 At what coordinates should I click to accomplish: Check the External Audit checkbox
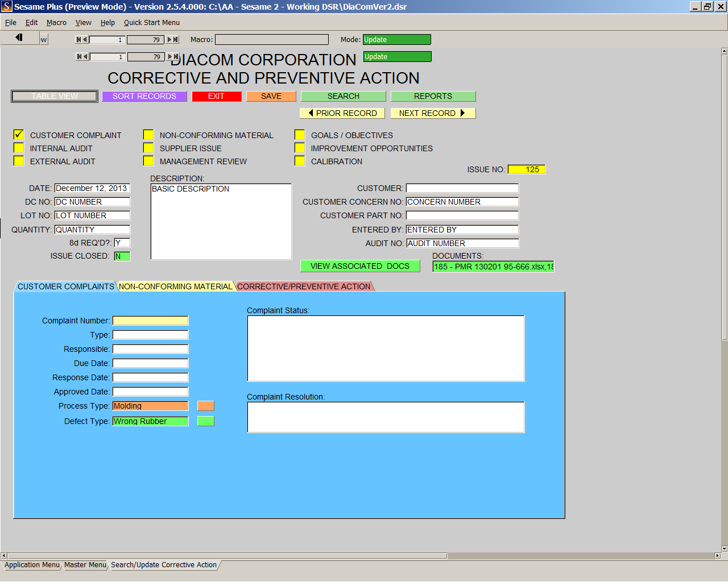pyautogui.click(x=19, y=161)
